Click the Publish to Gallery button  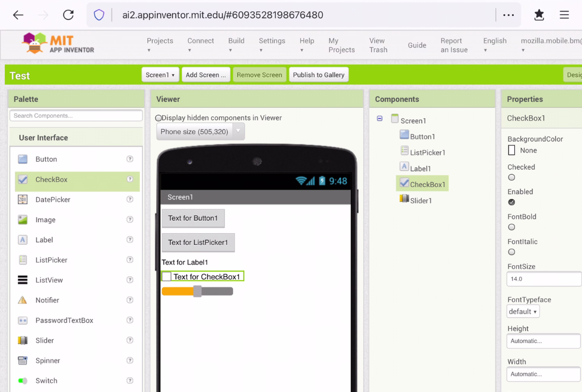(x=318, y=75)
